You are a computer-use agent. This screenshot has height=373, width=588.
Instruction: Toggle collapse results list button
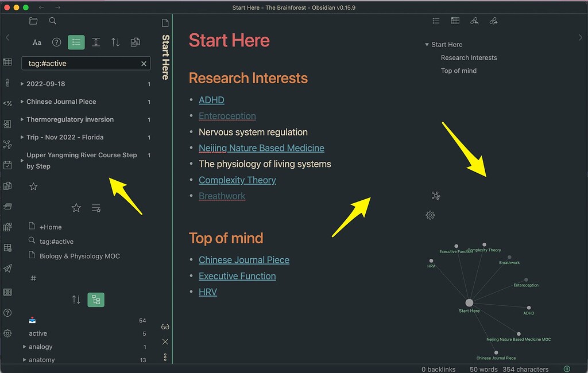[x=76, y=42]
